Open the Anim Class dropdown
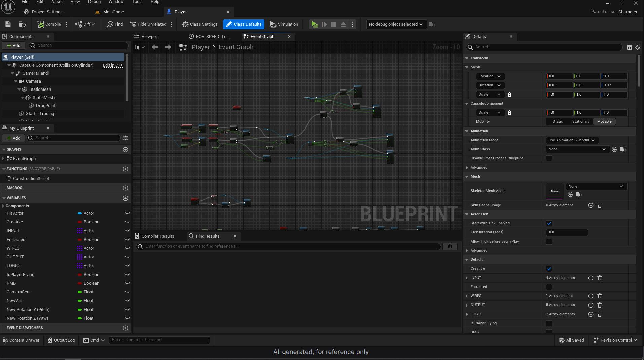644x360 pixels. click(x=577, y=149)
